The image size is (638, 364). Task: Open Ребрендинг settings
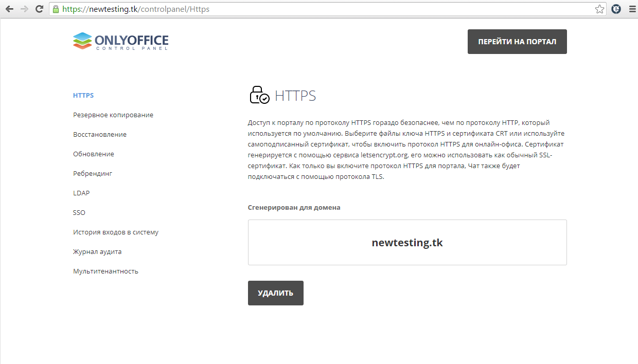click(x=93, y=174)
